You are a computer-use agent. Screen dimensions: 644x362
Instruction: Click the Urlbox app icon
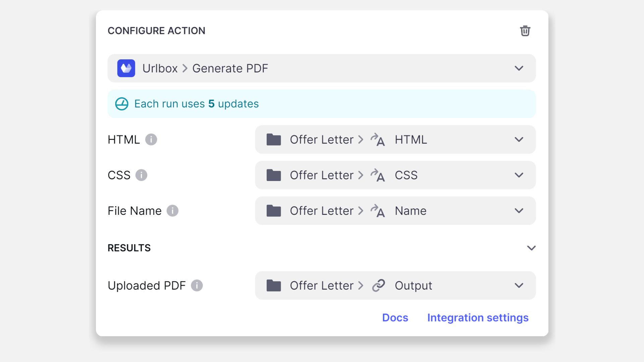[126, 68]
